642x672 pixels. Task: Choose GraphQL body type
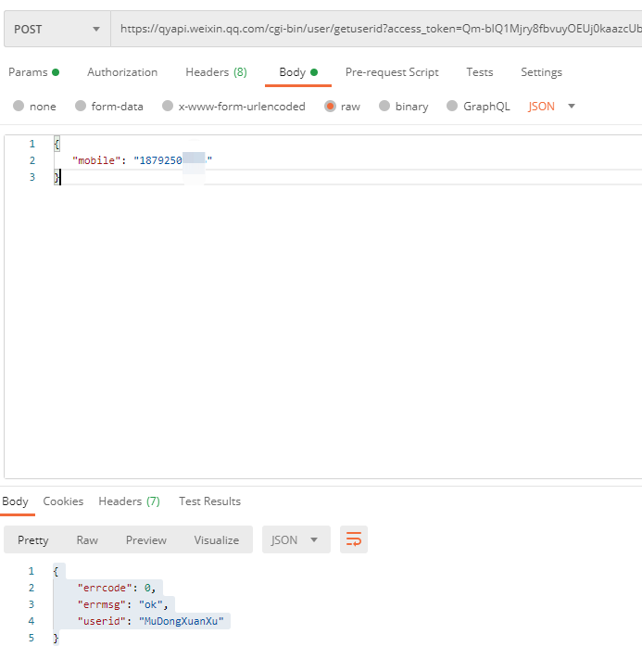(453, 107)
